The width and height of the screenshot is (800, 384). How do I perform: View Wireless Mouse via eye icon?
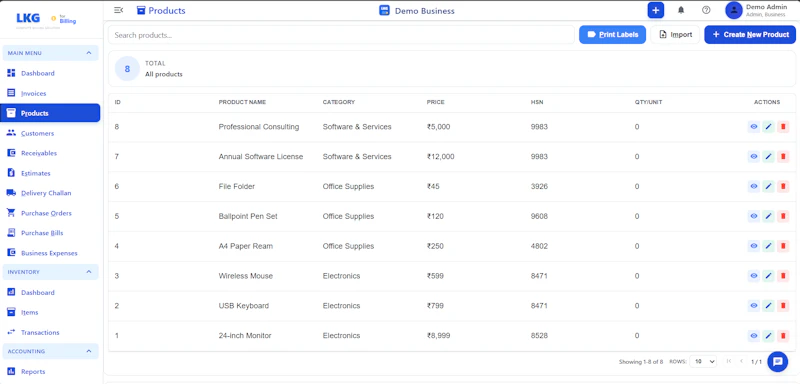754,276
